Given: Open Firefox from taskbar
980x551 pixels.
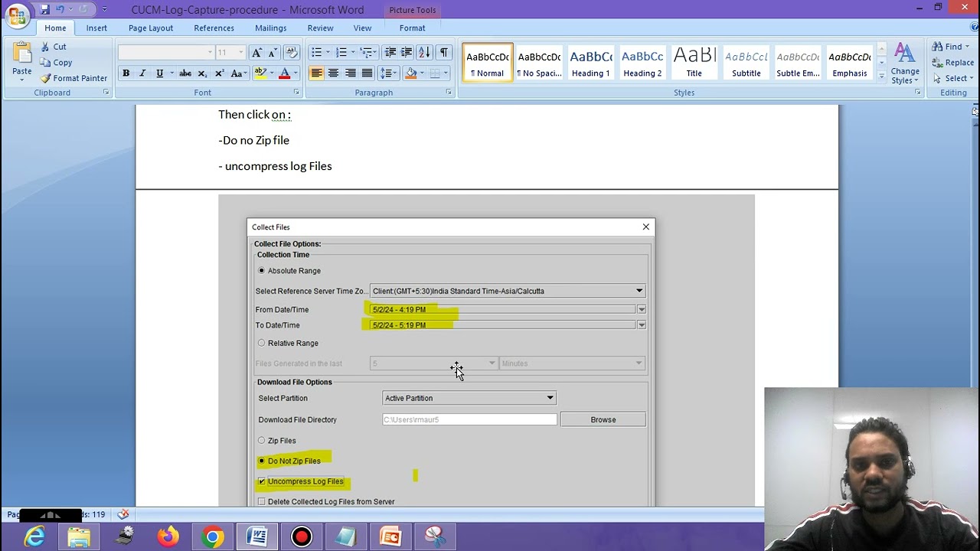Looking at the screenshot, I should pos(168,537).
